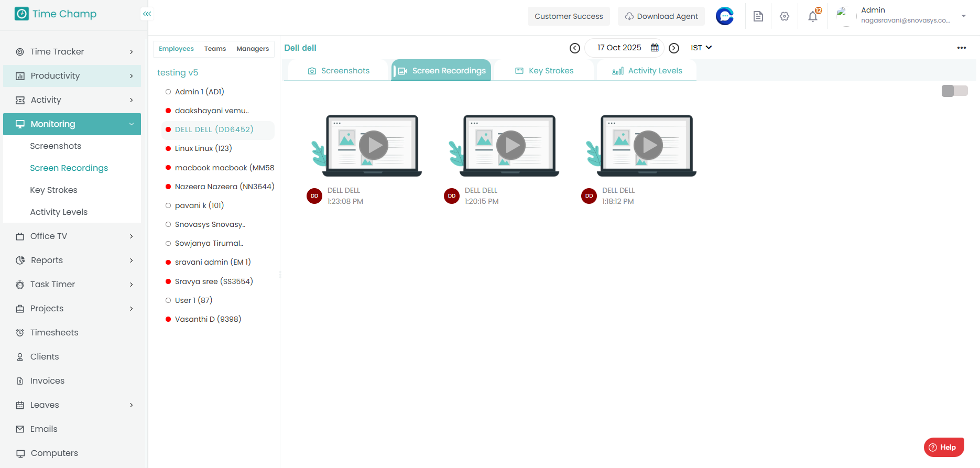Screen dimensions: 980x468
Task: Open the three-dot more options menu
Action: [x=962, y=48]
